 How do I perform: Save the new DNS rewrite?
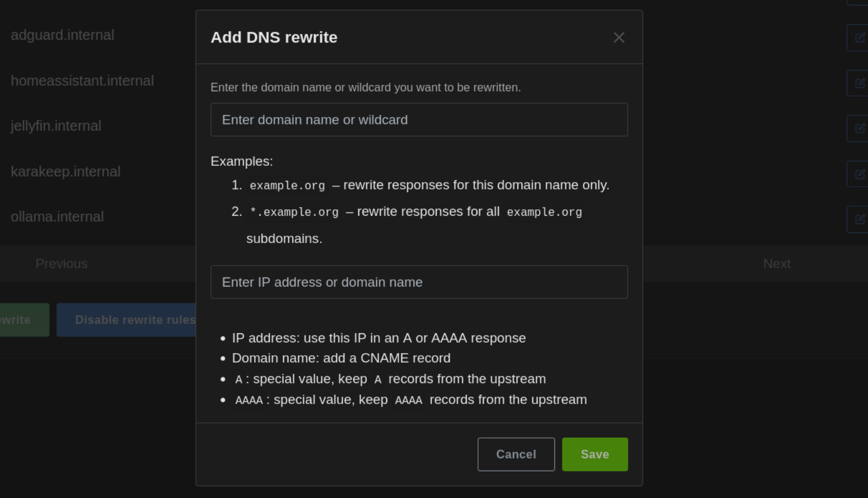(595, 455)
